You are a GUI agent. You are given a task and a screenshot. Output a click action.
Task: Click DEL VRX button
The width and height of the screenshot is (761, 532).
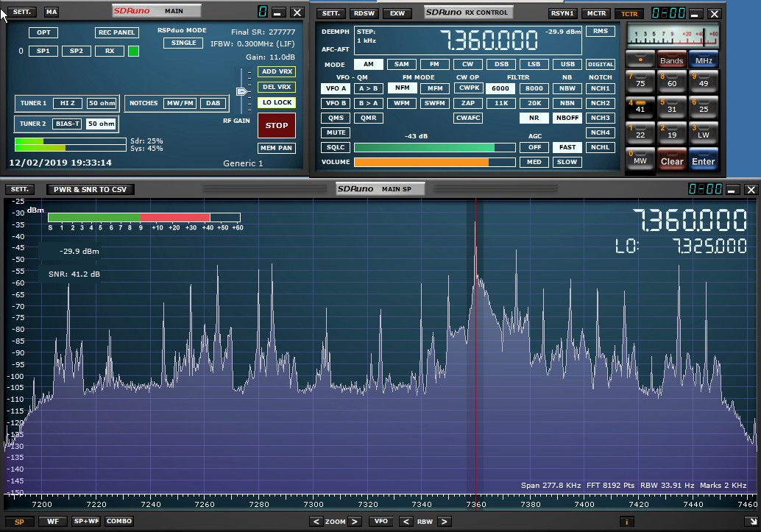277,87
